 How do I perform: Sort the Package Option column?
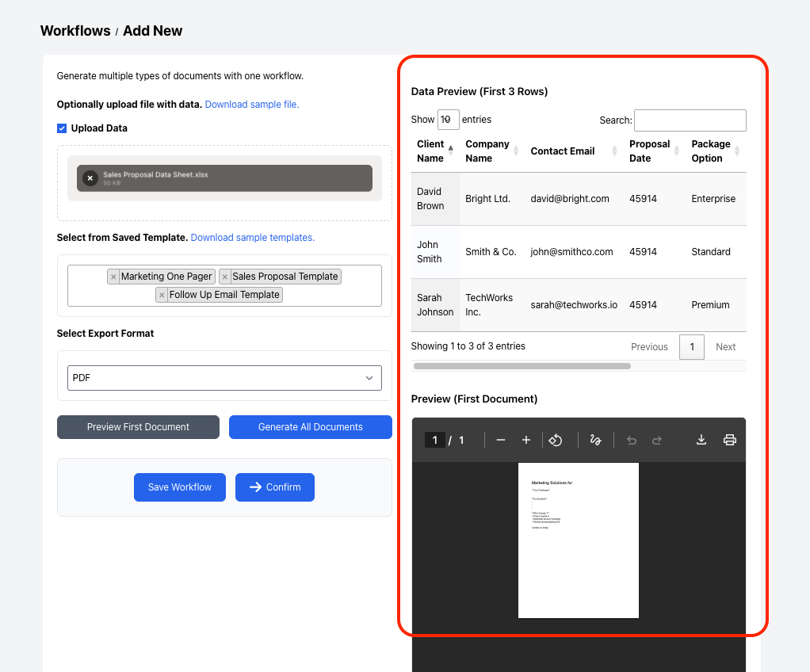pyautogui.click(x=739, y=150)
